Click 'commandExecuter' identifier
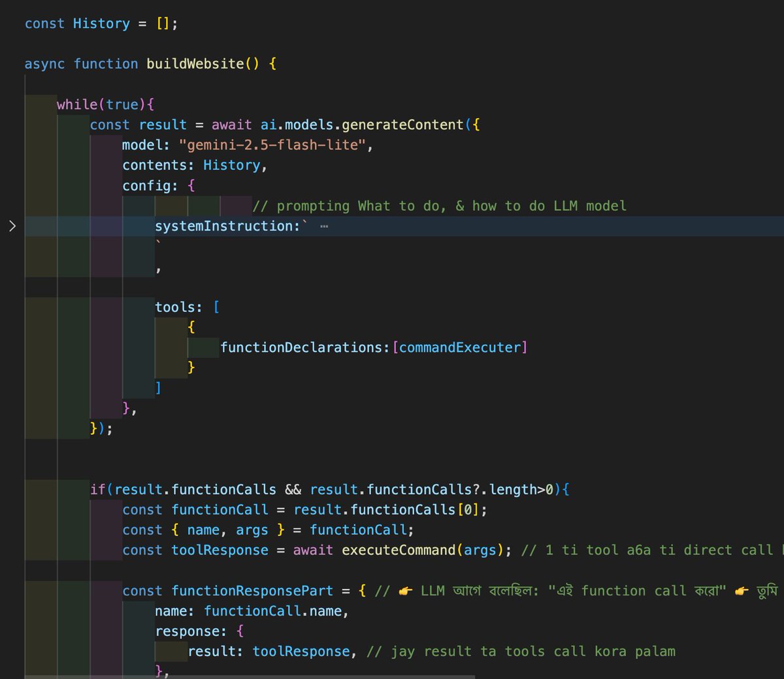 [460, 347]
